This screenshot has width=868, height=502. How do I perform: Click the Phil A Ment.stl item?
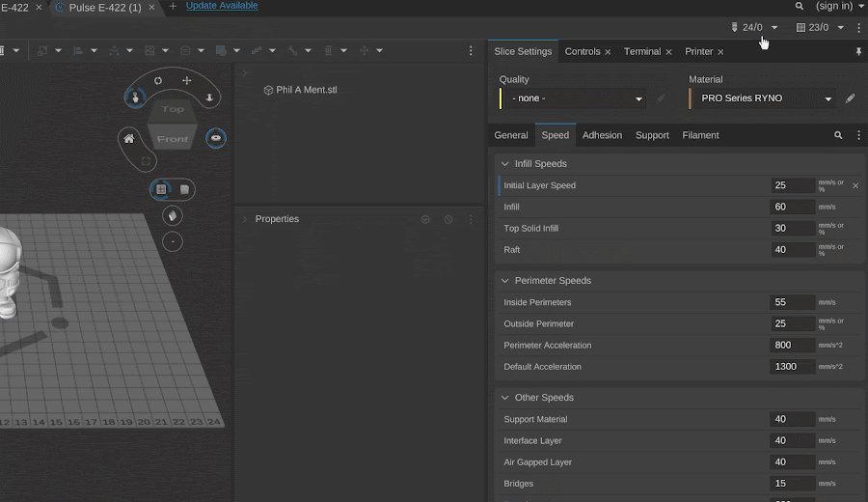tap(306, 90)
